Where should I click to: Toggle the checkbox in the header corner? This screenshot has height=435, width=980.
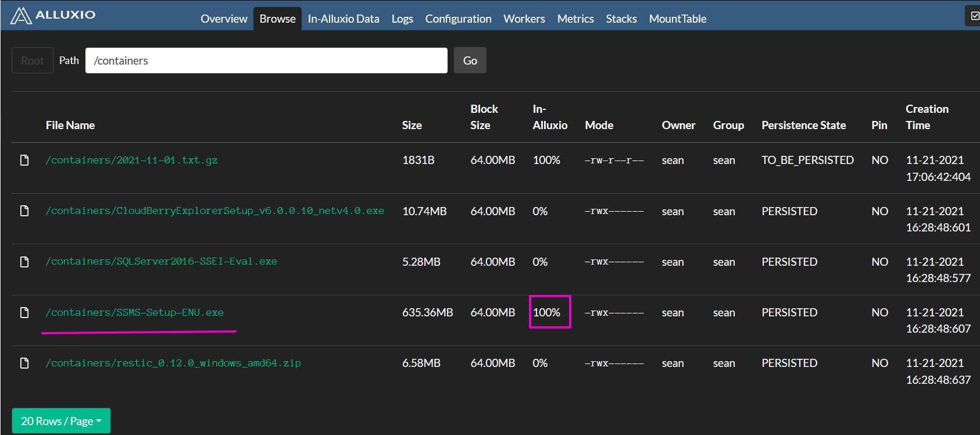point(975,16)
